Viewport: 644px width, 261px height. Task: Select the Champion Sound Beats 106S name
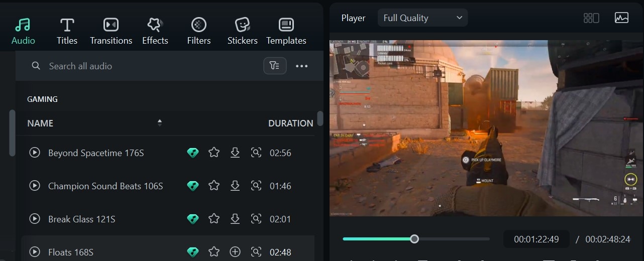[105, 186]
